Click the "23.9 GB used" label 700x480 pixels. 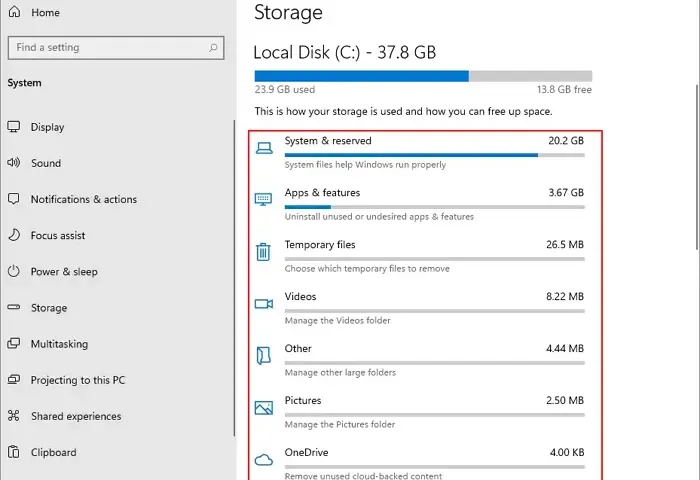coord(285,89)
